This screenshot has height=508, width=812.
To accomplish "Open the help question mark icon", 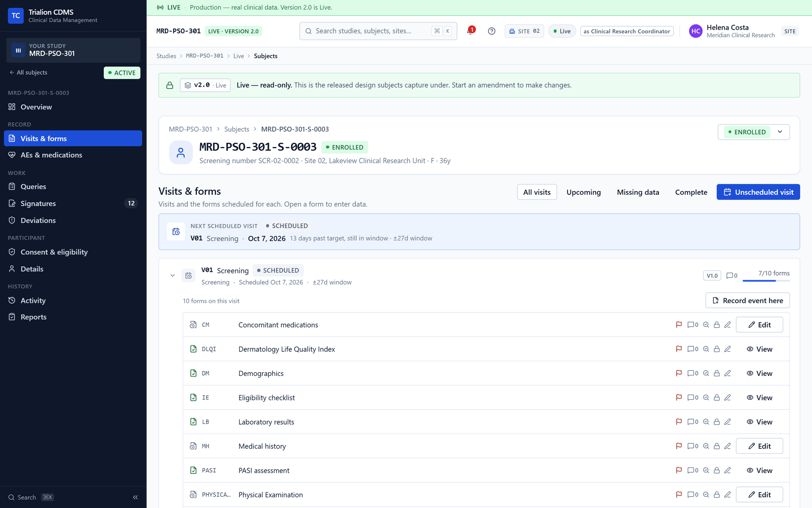I will pyautogui.click(x=491, y=31).
